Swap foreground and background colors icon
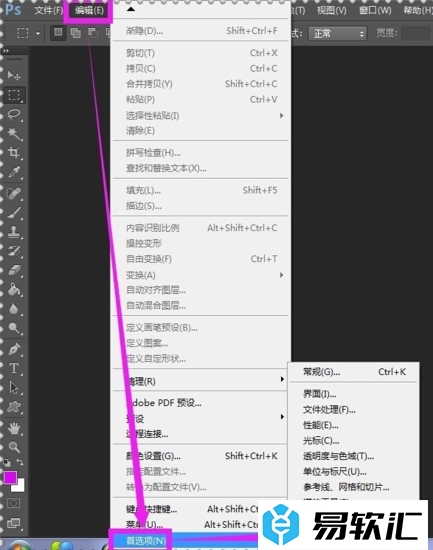The width and height of the screenshot is (433, 550). point(20,462)
